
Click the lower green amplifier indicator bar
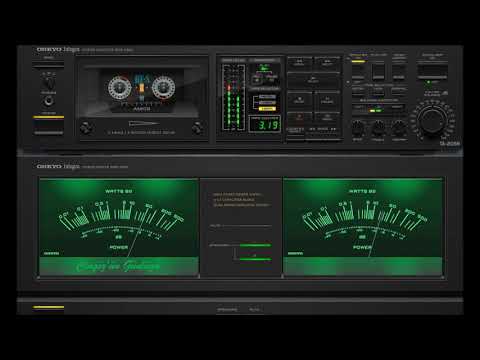(256, 259)
